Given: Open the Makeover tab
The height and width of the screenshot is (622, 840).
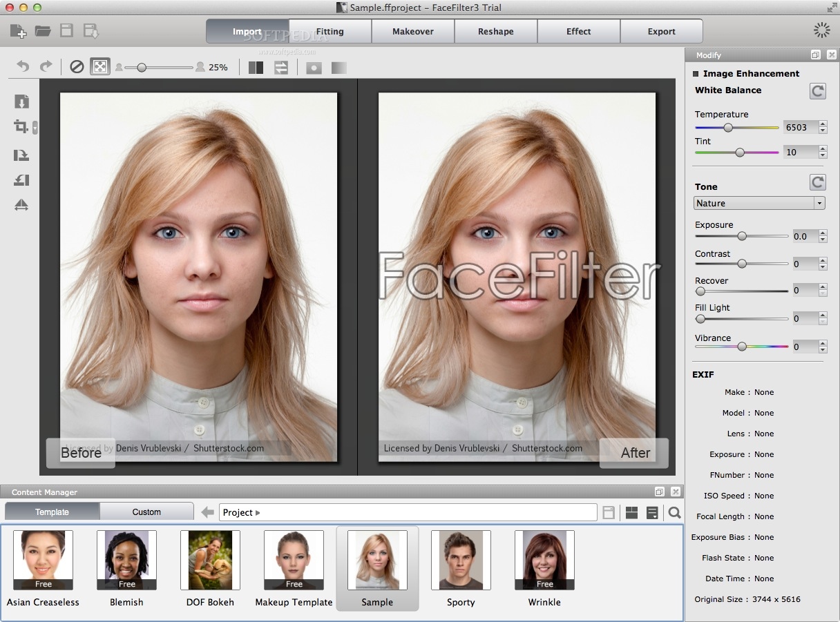Looking at the screenshot, I should (x=412, y=31).
